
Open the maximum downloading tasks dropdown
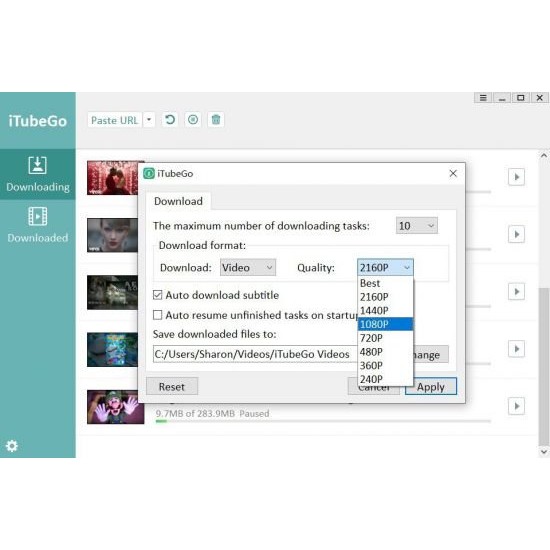[x=417, y=226]
